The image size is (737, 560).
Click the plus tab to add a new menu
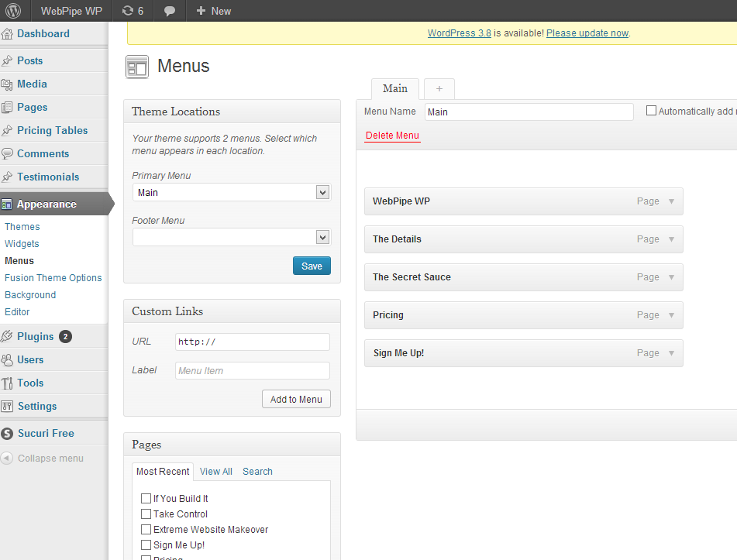(439, 88)
